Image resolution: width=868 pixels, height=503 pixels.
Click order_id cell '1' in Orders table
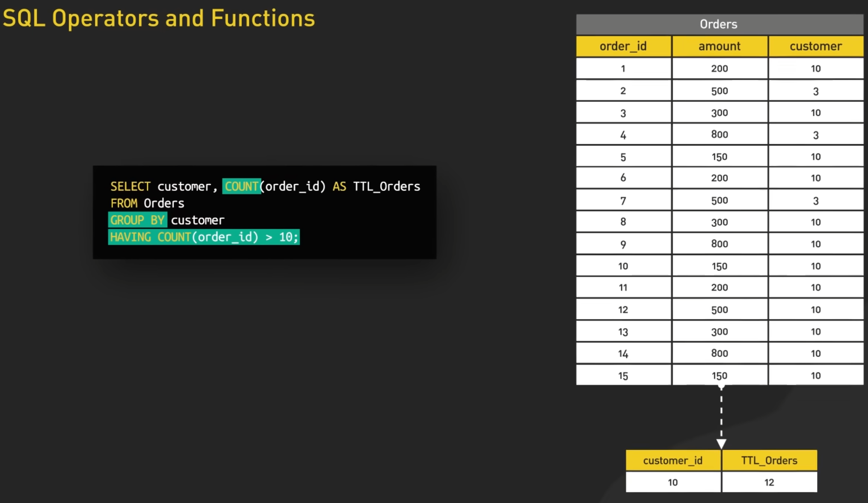(x=623, y=68)
